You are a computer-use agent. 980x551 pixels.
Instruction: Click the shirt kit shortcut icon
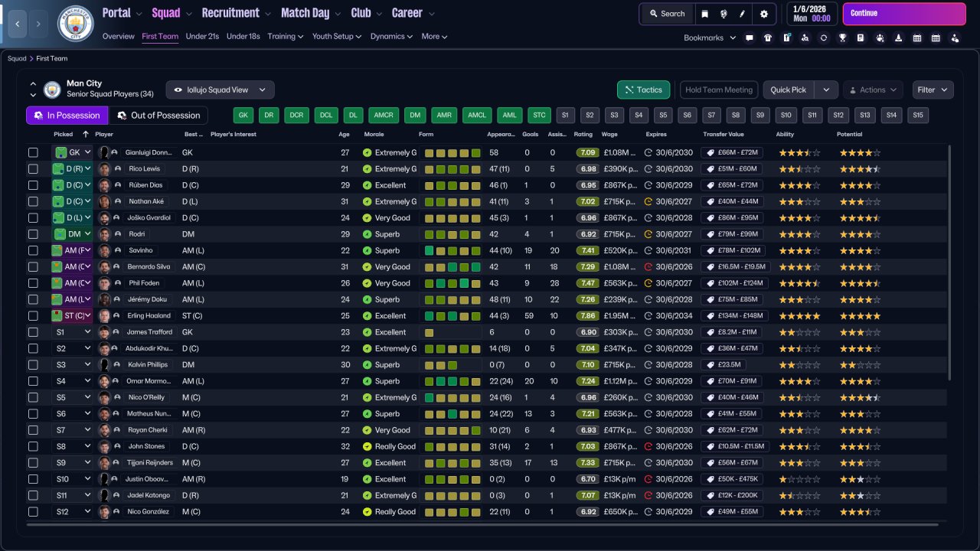click(x=768, y=37)
